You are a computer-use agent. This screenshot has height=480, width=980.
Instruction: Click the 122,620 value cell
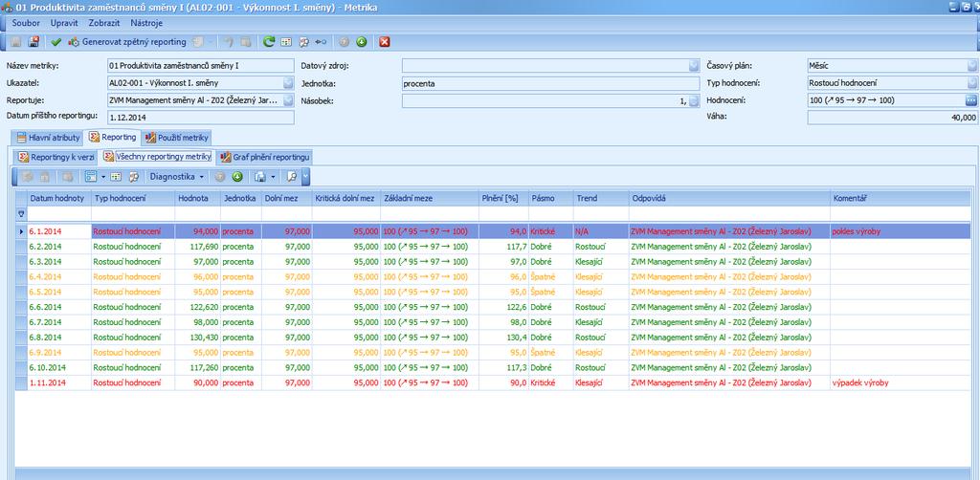point(197,307)
